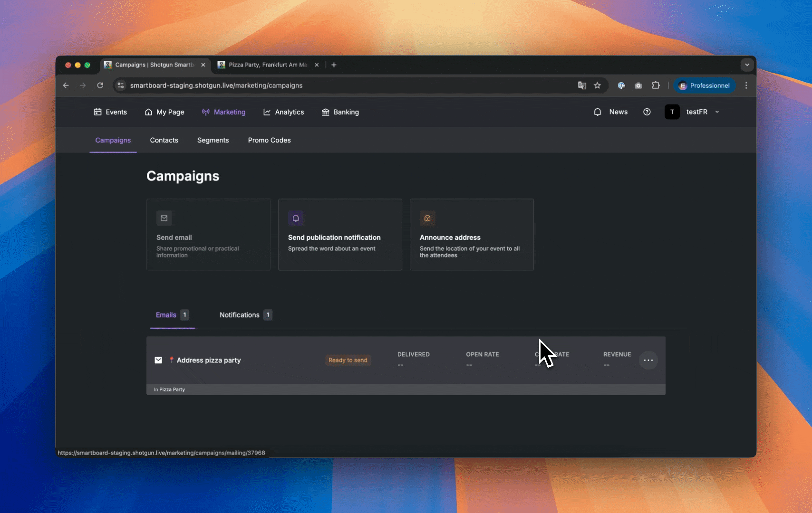Click the Events calendar icon
This screenshot has height=513, width=812.
tap(97, 112)
